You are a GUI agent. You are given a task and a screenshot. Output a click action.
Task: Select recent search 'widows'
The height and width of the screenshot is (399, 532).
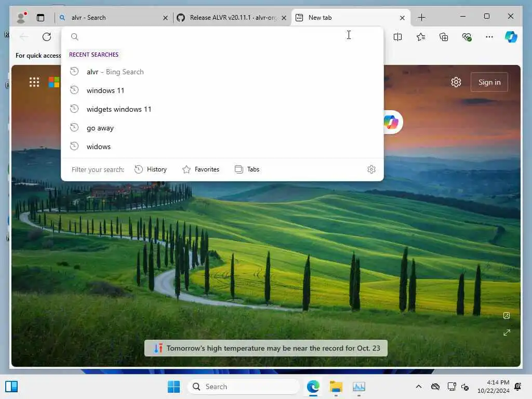(x=222, y=147)
